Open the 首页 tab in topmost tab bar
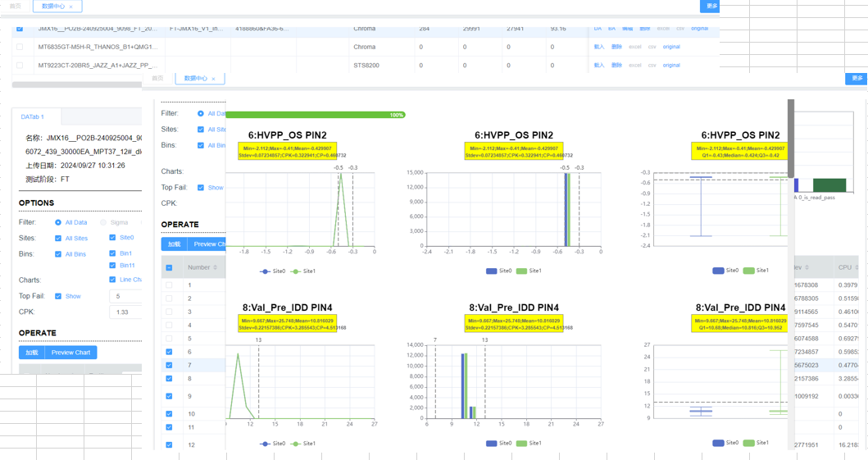Image resolution: width=868 pixels, height=460 pixels. (15, 7)
